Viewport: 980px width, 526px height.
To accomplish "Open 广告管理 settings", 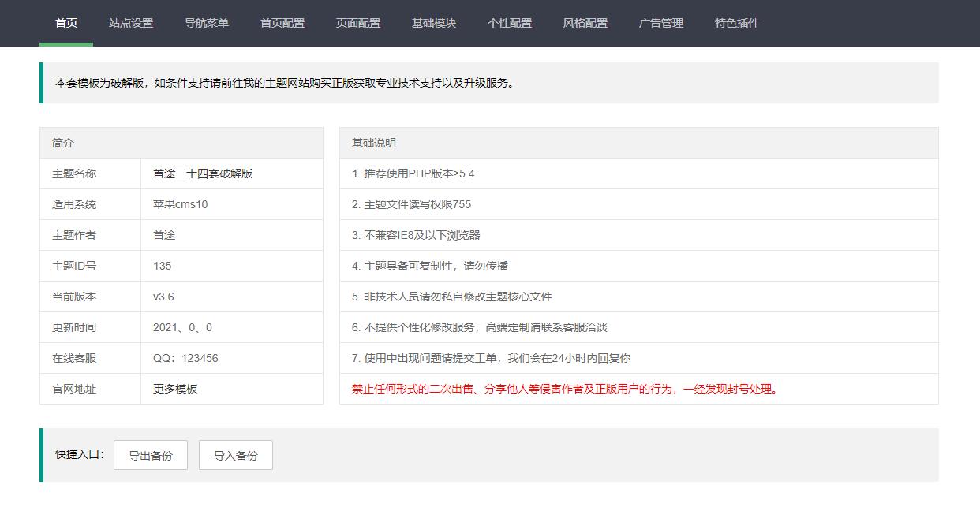I will point(660,24).
